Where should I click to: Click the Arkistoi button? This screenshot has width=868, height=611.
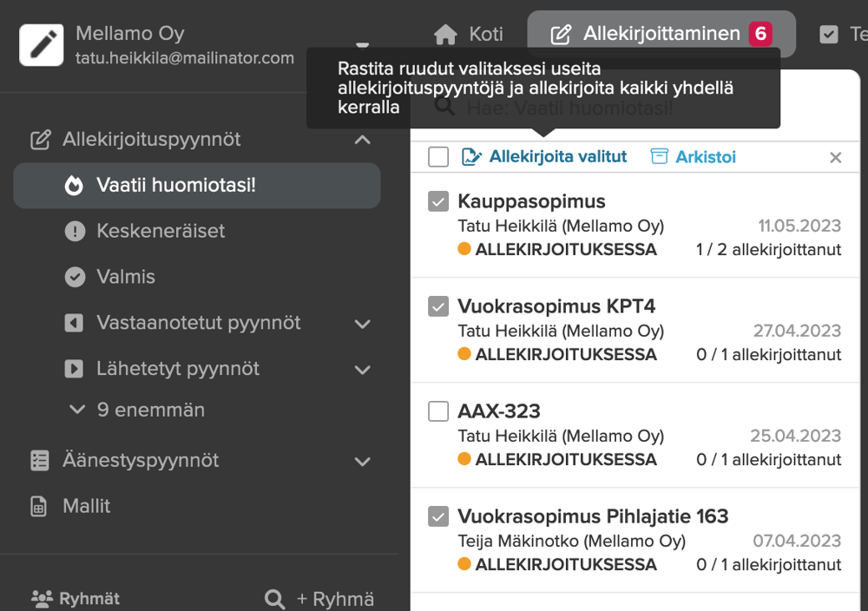click(693, 157)
